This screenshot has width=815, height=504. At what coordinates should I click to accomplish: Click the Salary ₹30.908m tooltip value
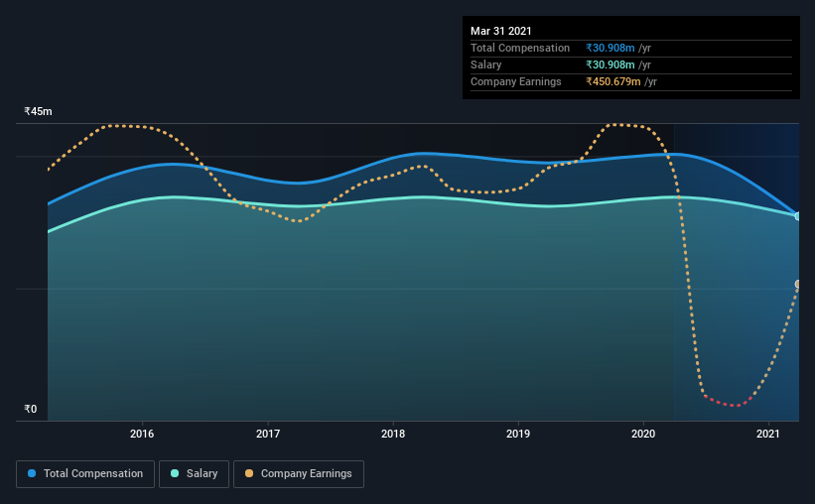tap(611, 64)
